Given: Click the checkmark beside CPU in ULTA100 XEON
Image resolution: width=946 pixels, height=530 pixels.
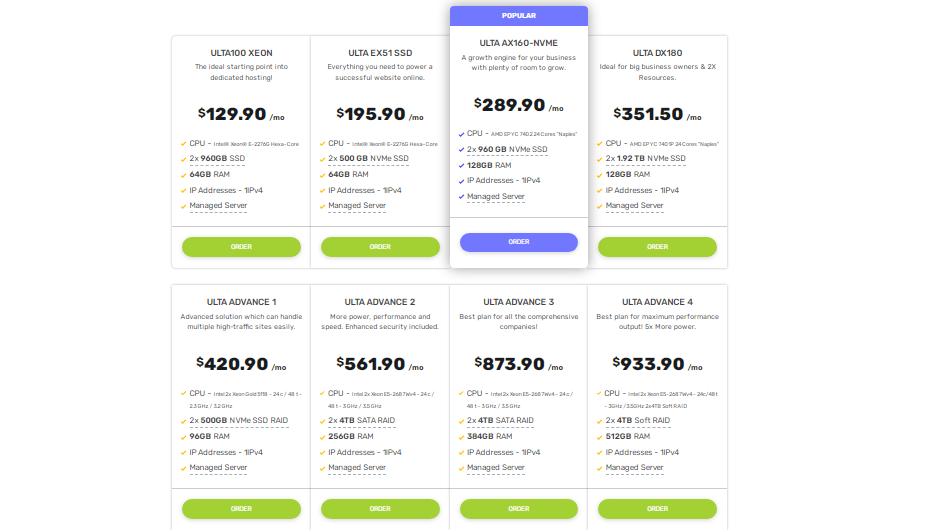Looking at the screenshot, I should (x=183, y=143).
